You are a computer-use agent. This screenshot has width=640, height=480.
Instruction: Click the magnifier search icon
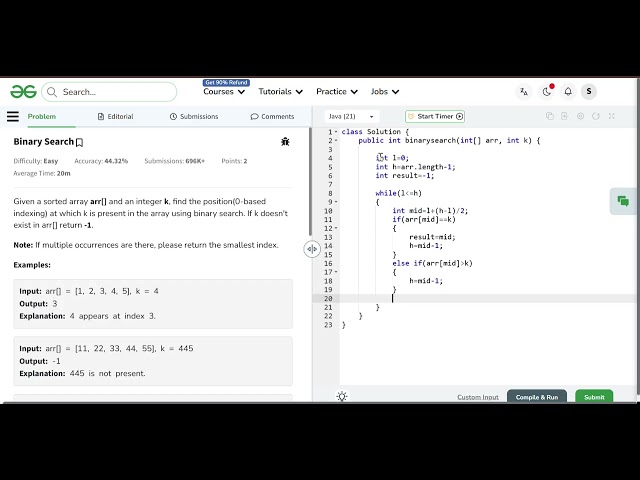pos(52,92)
